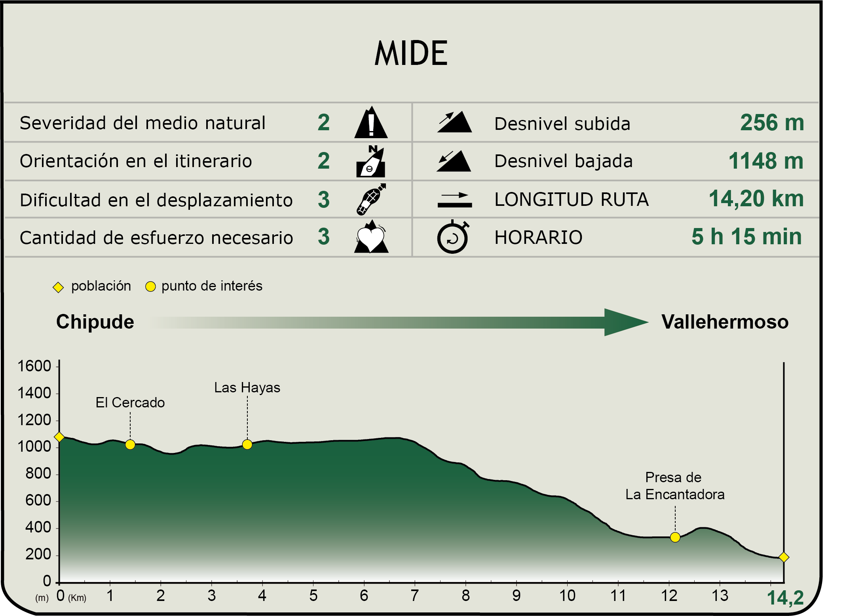Click the 7 km axis label

pyautogui.click(x=414, y=595)
